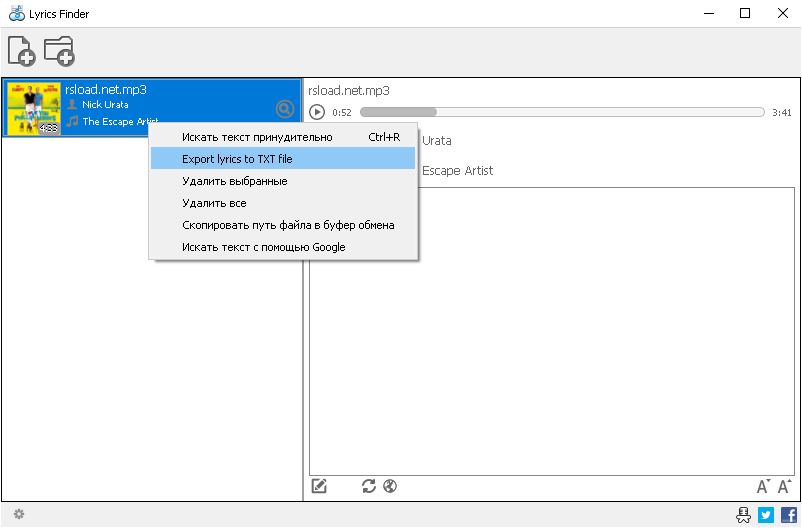This screenshot has width=802, height=528.
Task: Click the add folder icon
Action: [x=59, y=51]
